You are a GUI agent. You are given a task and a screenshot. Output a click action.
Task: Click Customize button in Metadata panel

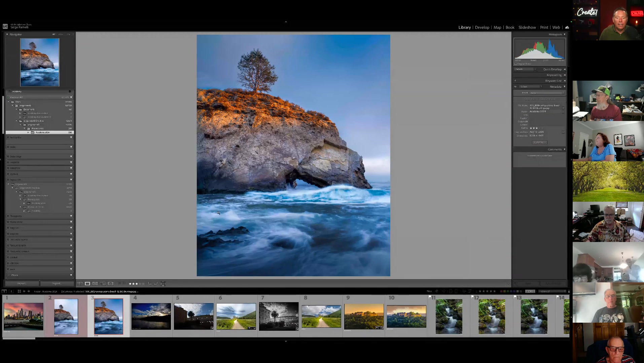(539, 143)
